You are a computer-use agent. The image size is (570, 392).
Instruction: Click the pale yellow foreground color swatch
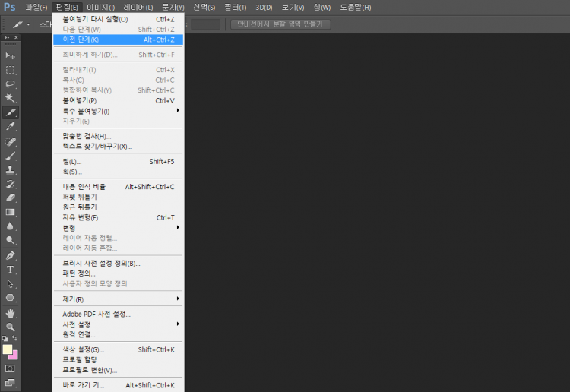coord(8,349)
